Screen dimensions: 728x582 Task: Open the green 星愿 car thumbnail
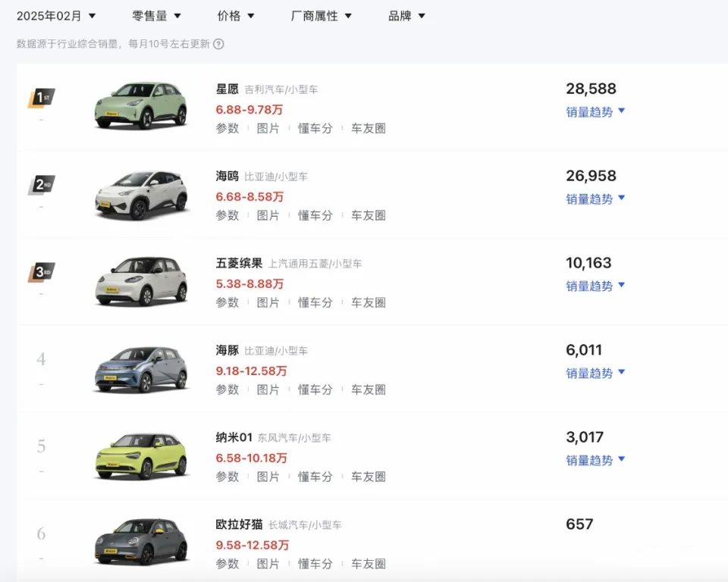(141, 106)
